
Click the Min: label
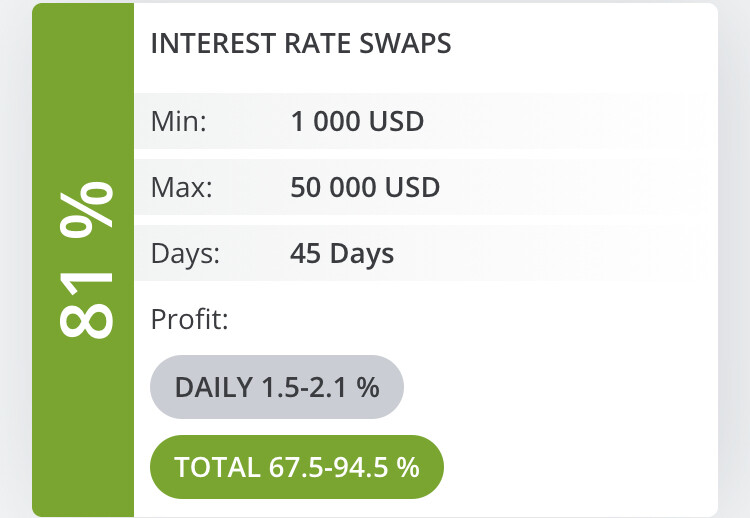click(179, 121)
